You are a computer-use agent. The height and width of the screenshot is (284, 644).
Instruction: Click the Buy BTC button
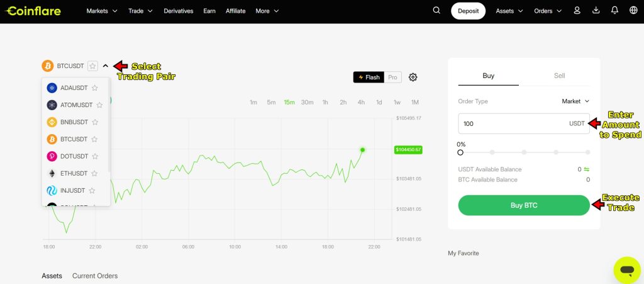coord(524,205)
